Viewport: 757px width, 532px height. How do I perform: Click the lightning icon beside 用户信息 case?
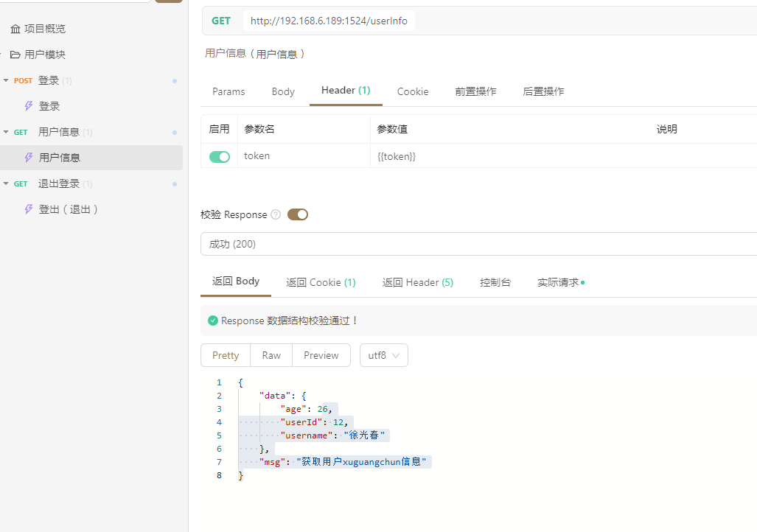pos(29,158)
